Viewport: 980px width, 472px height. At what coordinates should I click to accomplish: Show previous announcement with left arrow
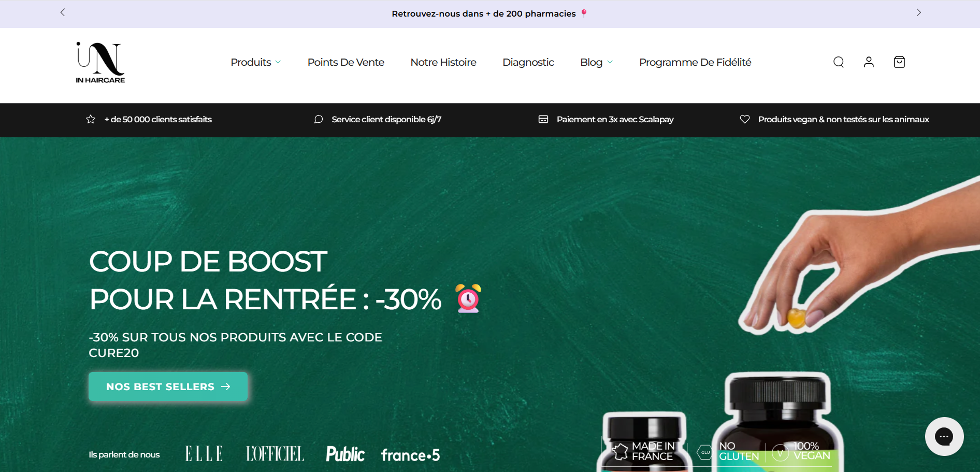(x=63, y=12)
